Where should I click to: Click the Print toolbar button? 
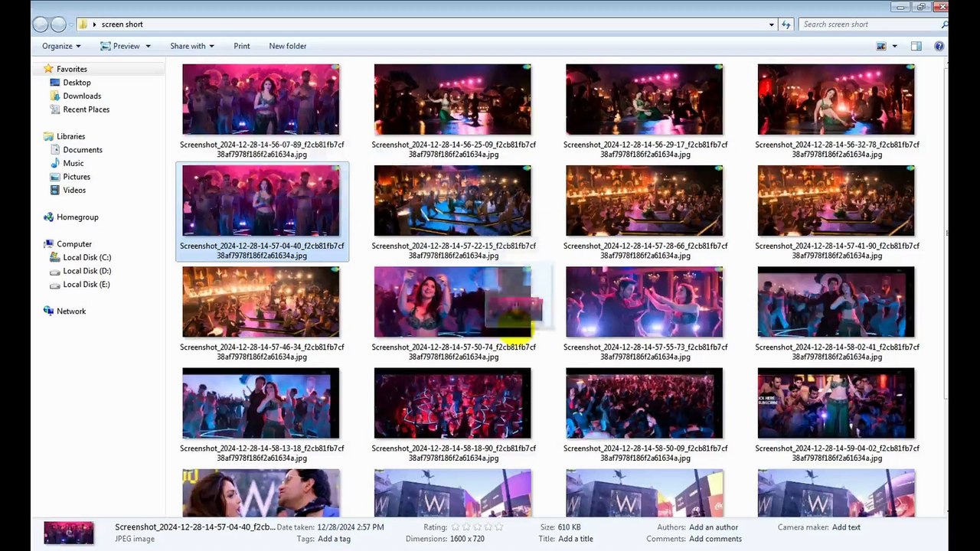(242, 46)
